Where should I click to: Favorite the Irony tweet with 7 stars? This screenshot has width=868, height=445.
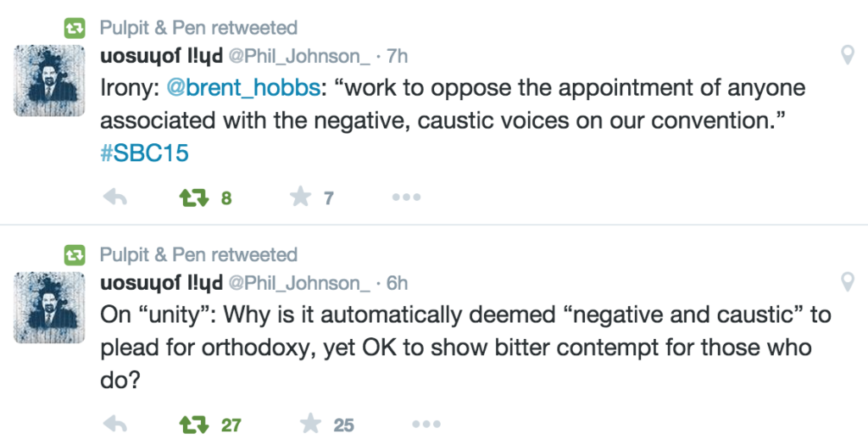(x=301, y=197)
